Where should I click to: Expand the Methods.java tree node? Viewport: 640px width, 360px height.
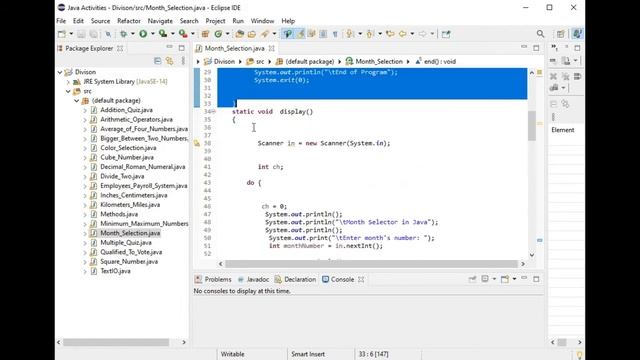[85, 214]
